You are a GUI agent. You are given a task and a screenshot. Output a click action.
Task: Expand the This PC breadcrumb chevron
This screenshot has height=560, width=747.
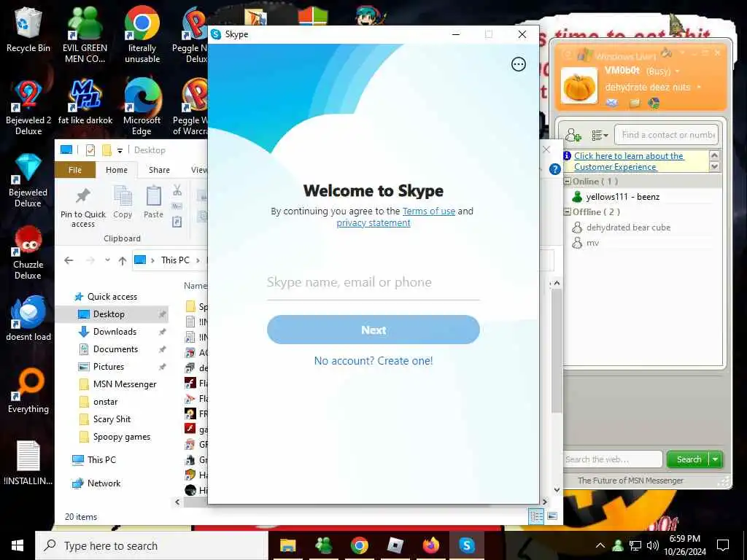(x=197, y=260)
